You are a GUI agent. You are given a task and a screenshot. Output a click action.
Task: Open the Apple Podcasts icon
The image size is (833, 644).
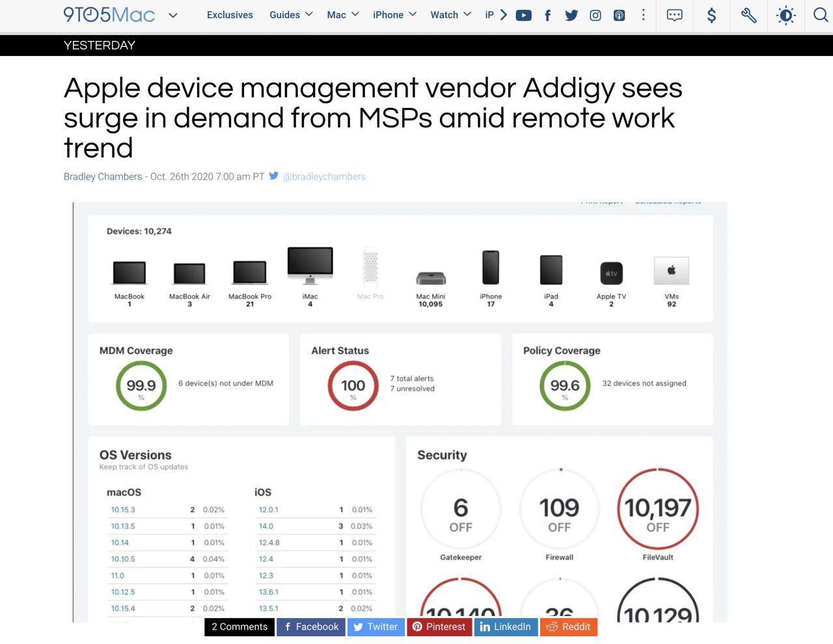pos(619,15)
